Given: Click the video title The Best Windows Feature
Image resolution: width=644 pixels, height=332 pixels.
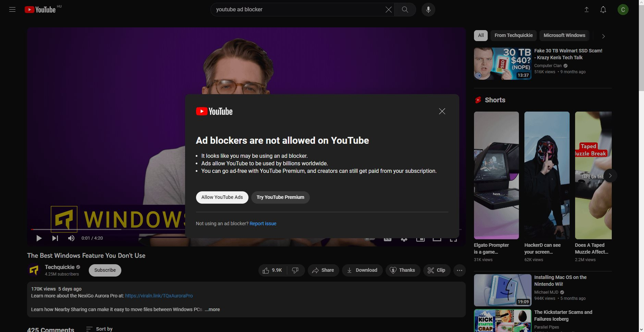Looking at the screenshot, I should click(x=86, y=256).
